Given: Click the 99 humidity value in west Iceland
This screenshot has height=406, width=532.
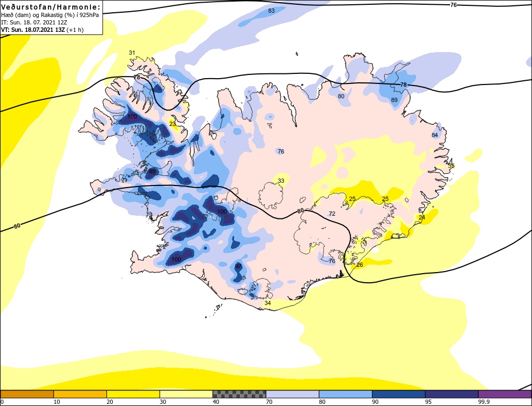Looking at the screenshot, I should (152, 172).
